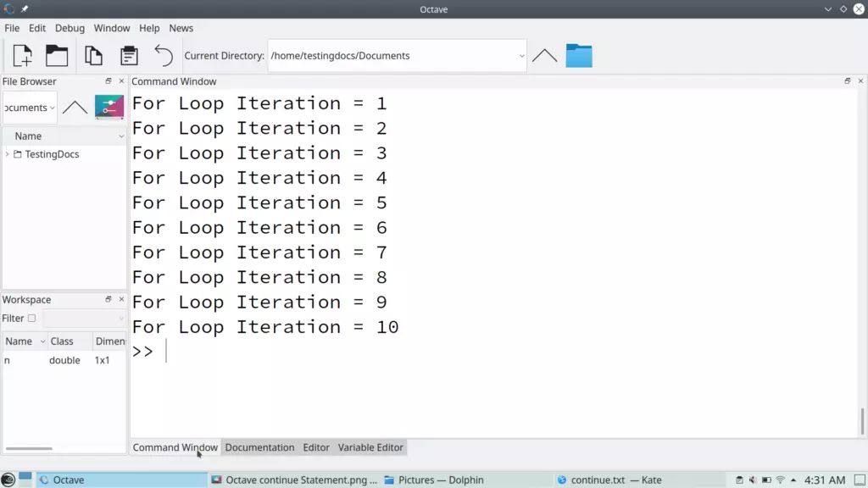Go up one directory in toolbar

tap(545, 55)
